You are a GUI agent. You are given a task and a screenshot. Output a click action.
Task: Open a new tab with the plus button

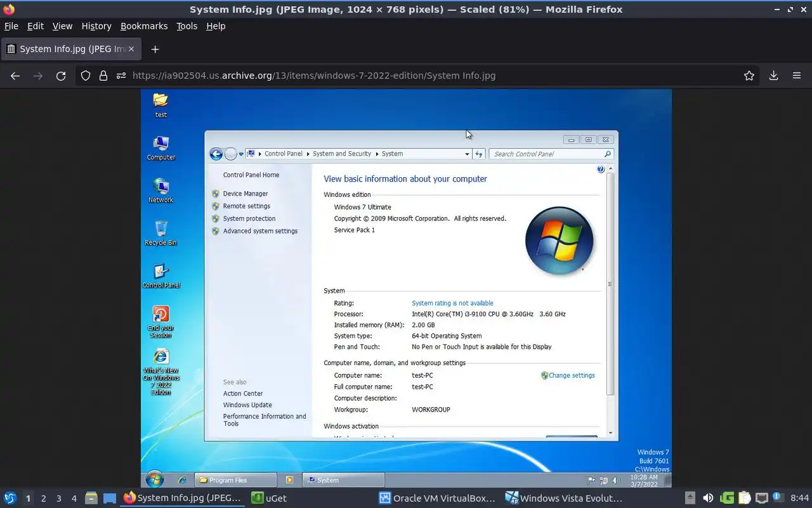tap(155, 49)
